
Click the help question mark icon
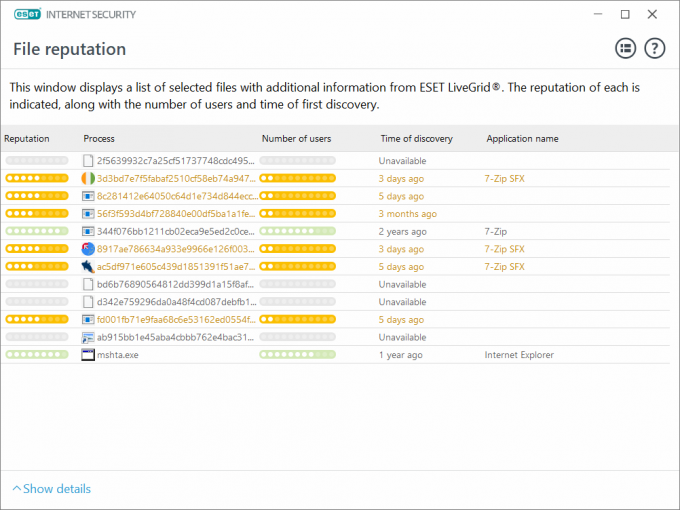654,48
